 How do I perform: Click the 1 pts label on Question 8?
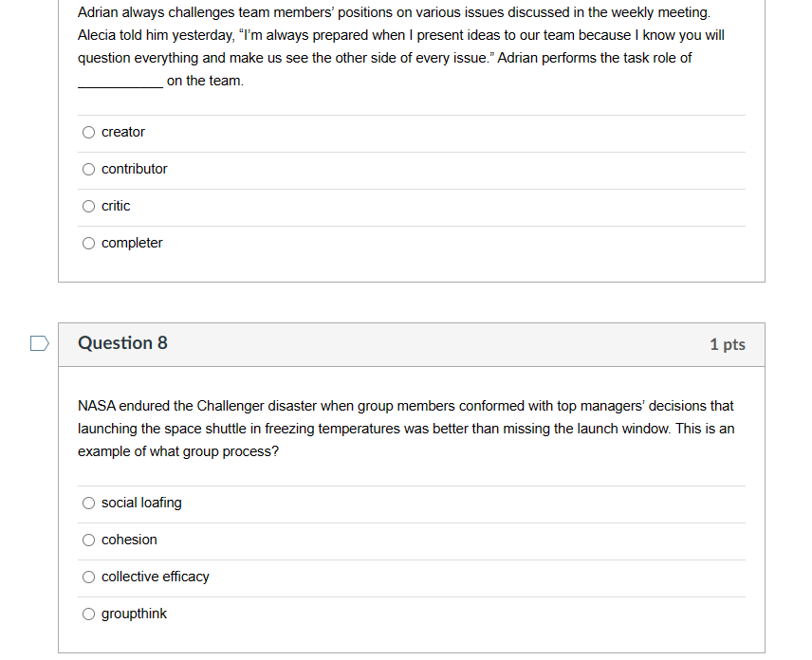(x=728, y=344)
